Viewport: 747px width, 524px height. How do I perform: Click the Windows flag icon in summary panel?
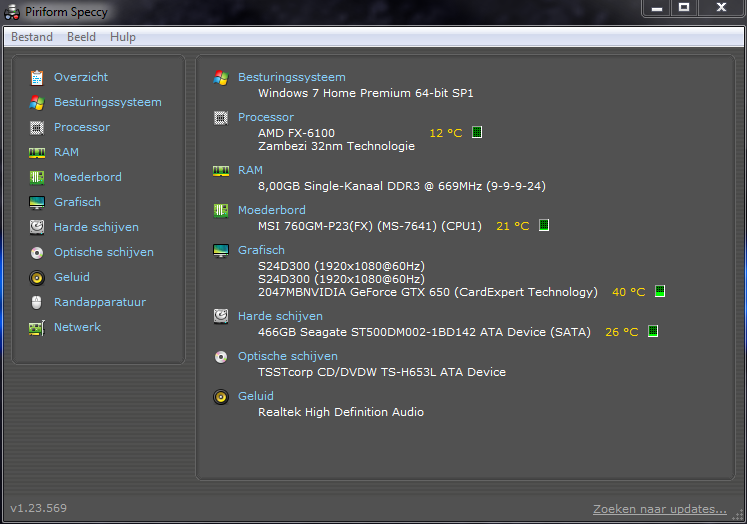(x=221, y=78)
